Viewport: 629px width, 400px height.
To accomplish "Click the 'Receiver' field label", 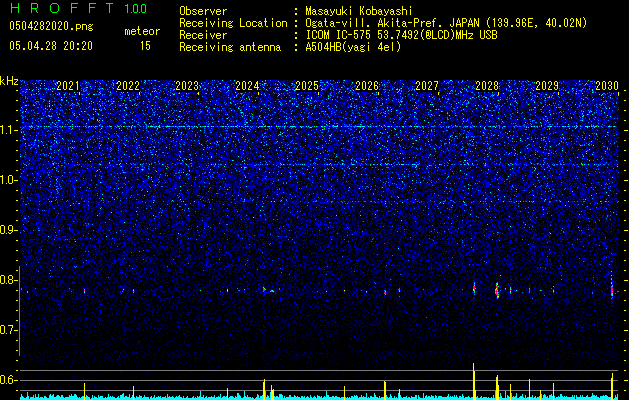I will click(203, 35).
